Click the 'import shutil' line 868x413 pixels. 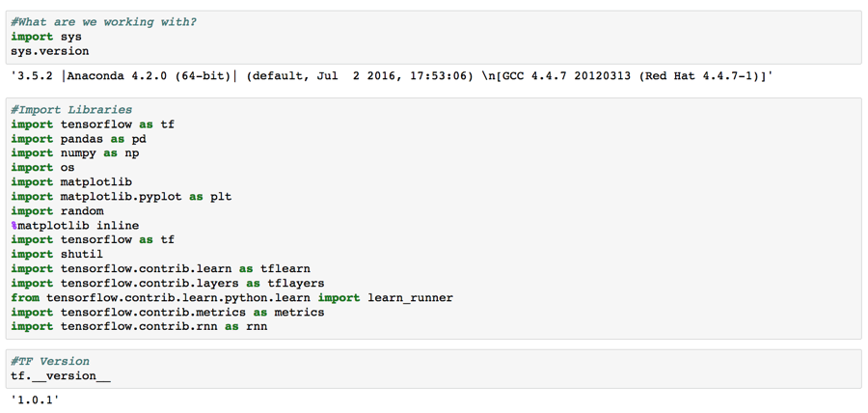point(57,254)
